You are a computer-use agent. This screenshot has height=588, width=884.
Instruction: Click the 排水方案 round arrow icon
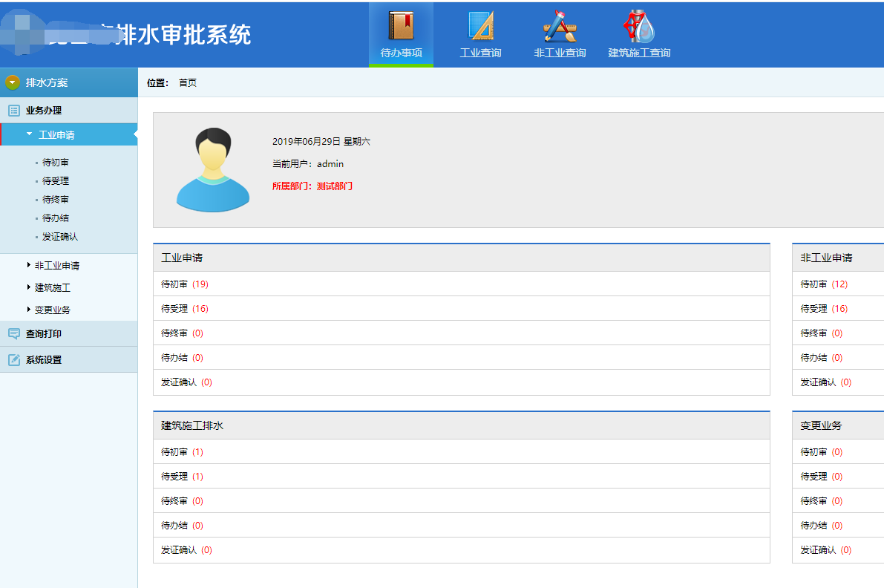13,82
